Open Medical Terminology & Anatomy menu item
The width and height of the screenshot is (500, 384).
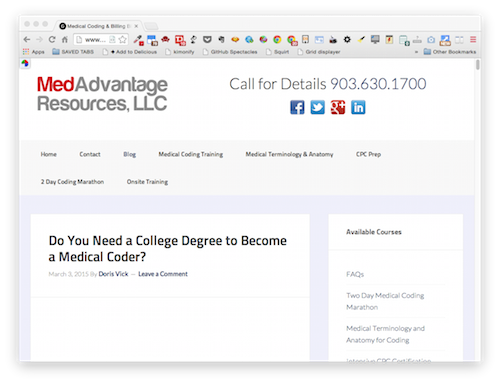point(289,154)
